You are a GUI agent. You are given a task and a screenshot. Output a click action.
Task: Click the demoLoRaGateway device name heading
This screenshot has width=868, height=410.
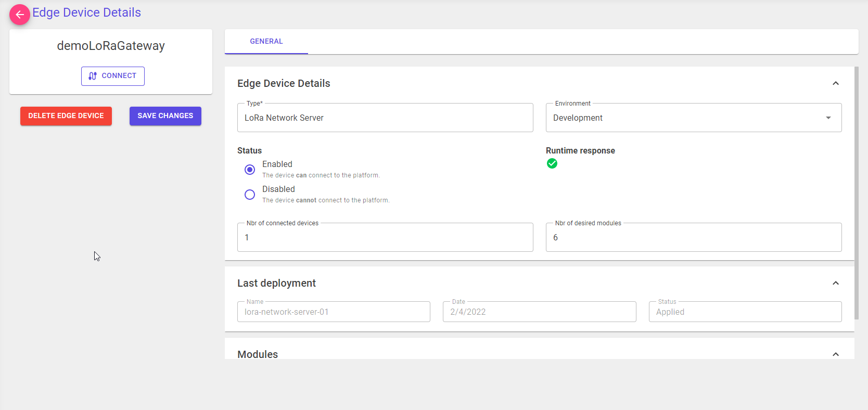pos(111,46)
